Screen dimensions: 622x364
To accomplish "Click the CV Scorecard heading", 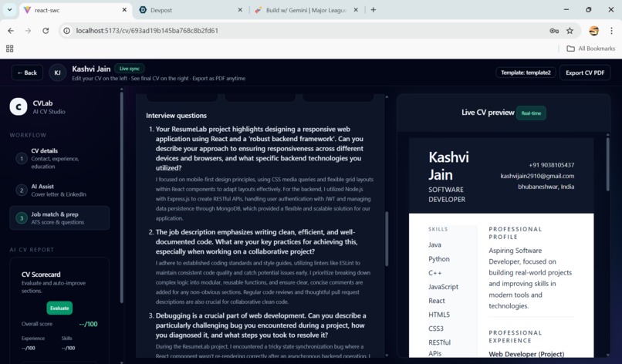I will coord(41,275).
